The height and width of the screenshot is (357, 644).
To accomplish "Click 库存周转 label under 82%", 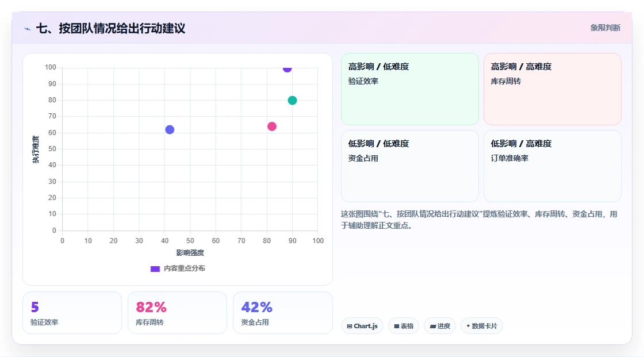I will [149, 323].
